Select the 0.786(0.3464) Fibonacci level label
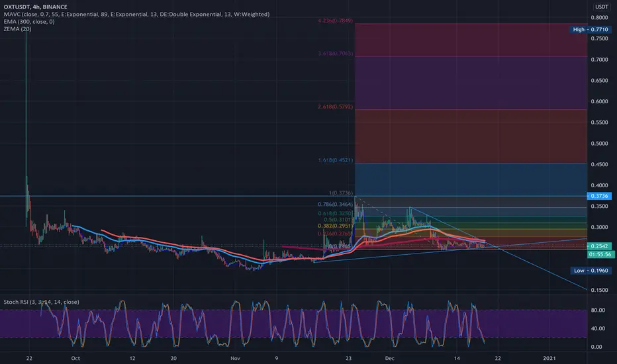This screenshot has height=364, width=617. click(335, 205)
